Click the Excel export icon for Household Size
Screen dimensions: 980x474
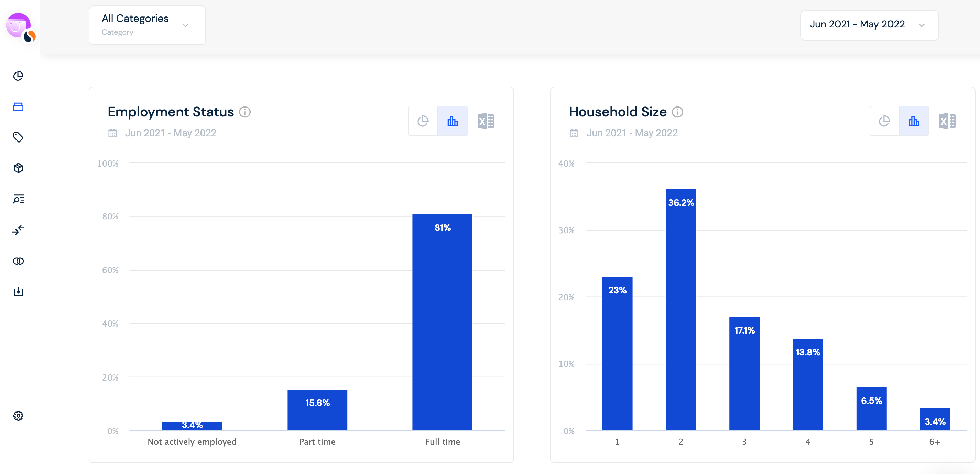click(x=947, y=121)
